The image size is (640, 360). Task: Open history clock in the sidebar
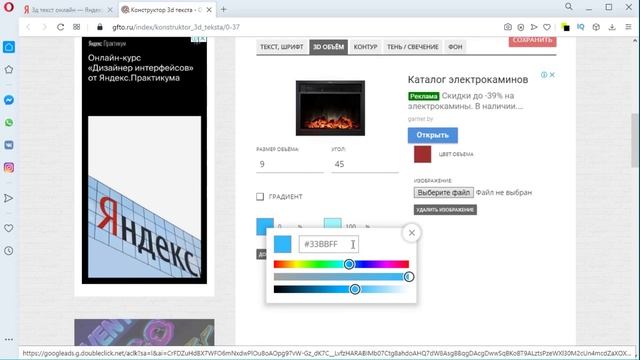[9, 251]
